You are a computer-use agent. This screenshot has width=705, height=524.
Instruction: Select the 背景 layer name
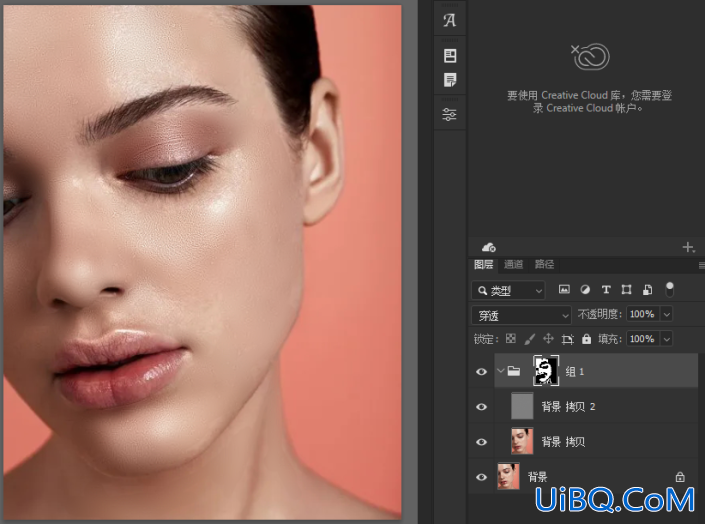pyautogui.click(x=537, y=477)
